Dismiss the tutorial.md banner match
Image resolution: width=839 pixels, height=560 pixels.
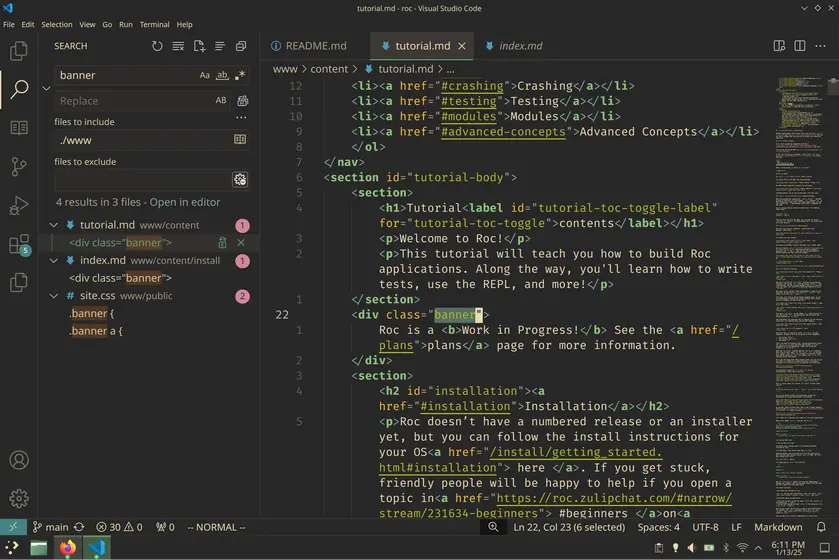pos(241,243)
